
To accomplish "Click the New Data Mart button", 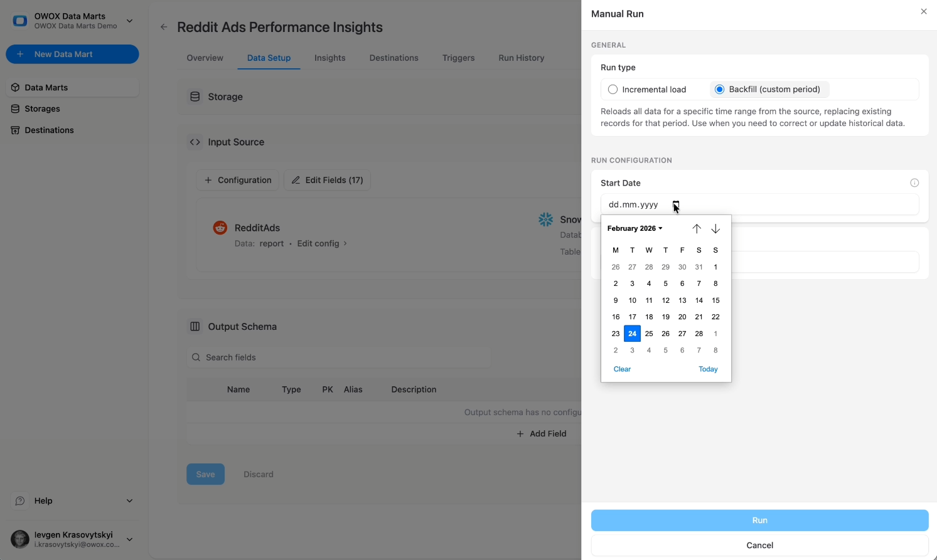I will [x=72, y=54].
